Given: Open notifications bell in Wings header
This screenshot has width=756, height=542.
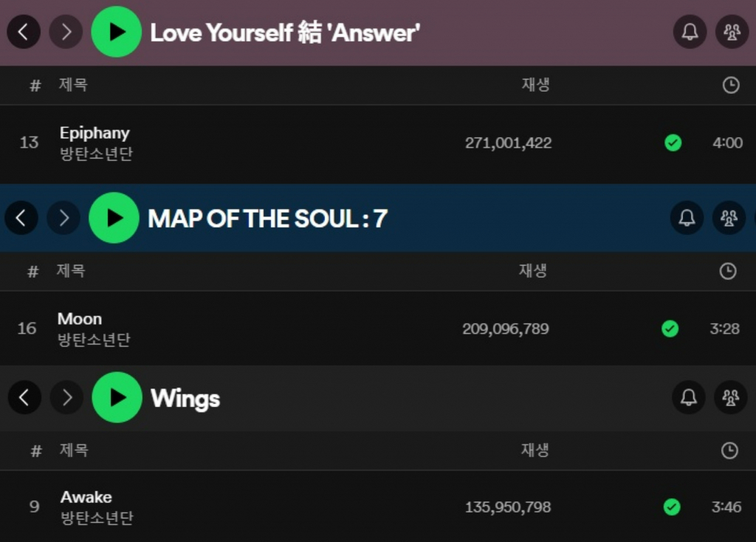Looking at the screenshot, I should point(689,397).
